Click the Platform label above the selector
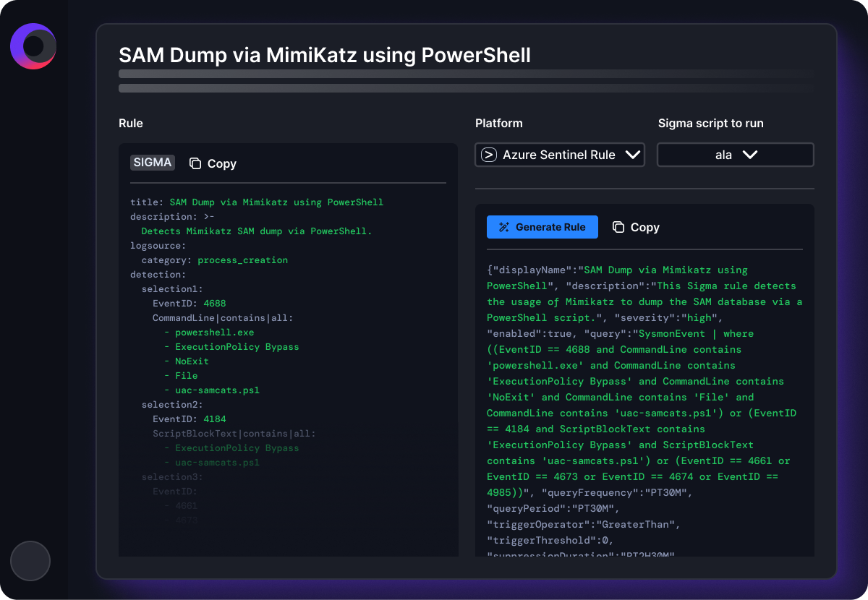The height and width of the screenshot is (600, 868). pos(499,123)
